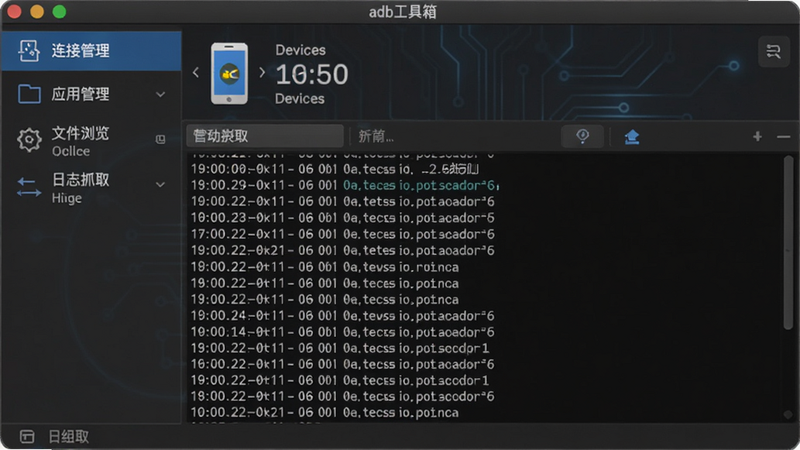Click the 日组取 status bar label
The width and height of the screenshot is (800, 450).
[68, 437]
